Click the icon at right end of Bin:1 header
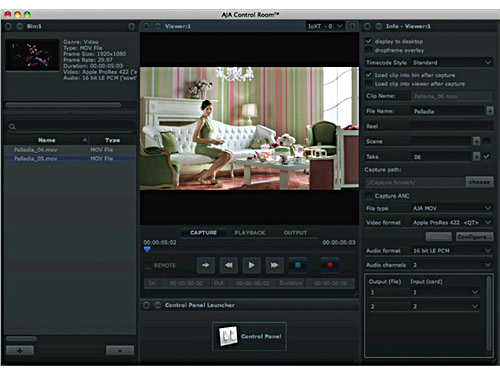Screen dimensions: 500x375 tap(132, 26)
